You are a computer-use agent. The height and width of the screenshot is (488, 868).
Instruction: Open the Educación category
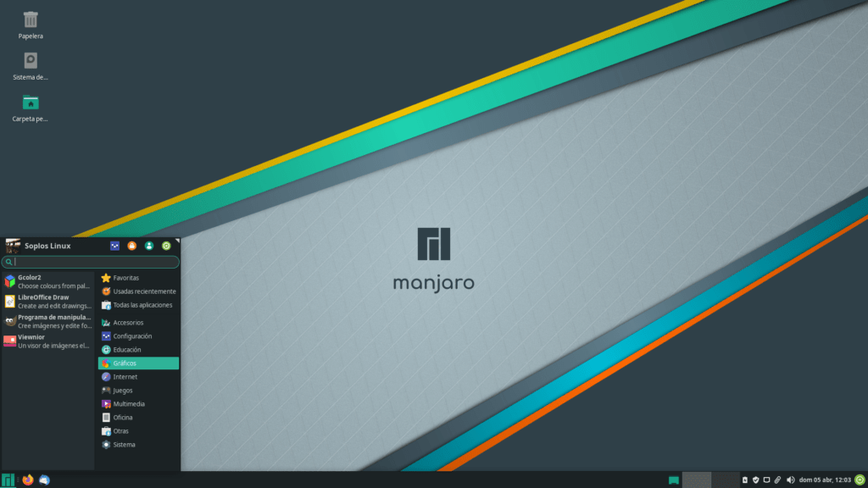click(138, 350)
